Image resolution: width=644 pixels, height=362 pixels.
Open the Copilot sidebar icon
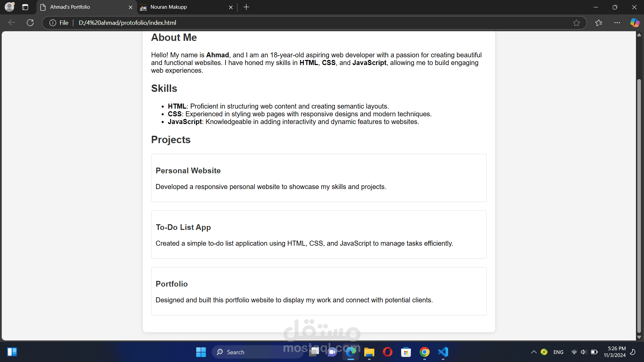click(x=635, y=22)
